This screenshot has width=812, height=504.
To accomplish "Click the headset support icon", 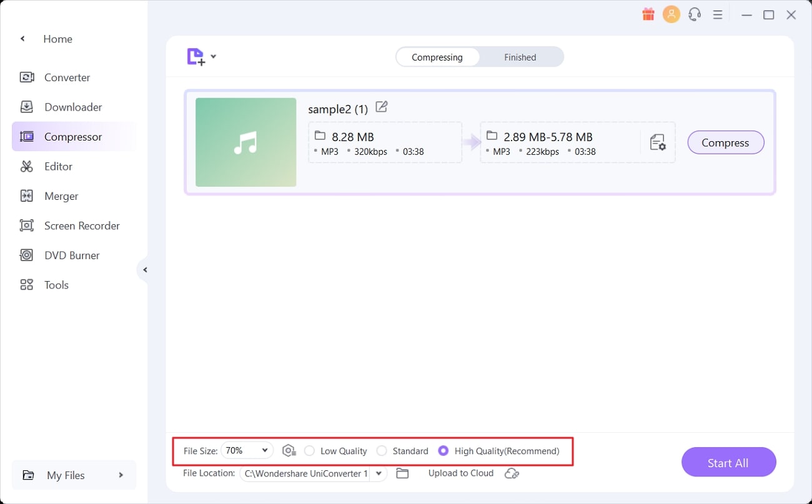I will coord(695,14).
